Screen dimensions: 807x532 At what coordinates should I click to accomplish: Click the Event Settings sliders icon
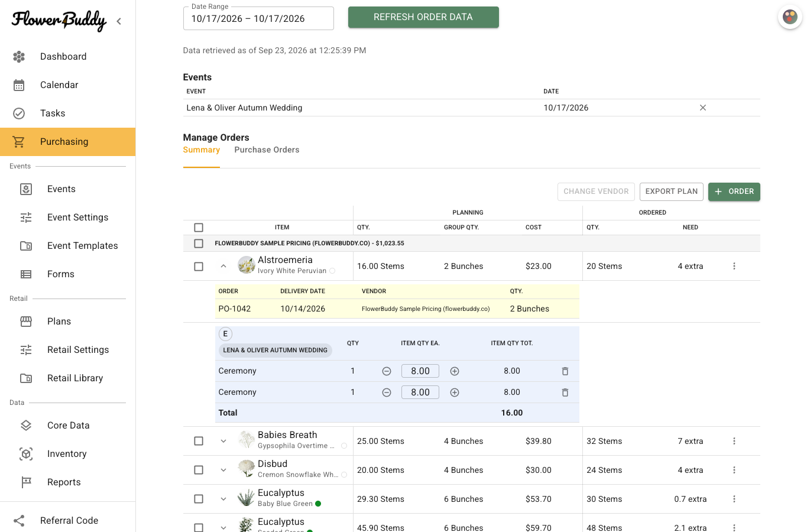click(26, 218)
